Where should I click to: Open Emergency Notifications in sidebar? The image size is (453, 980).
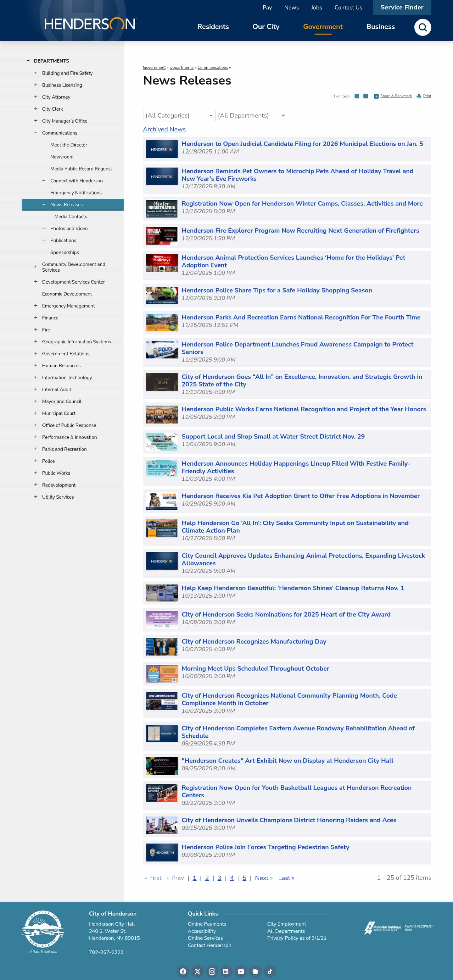[76, 192]
